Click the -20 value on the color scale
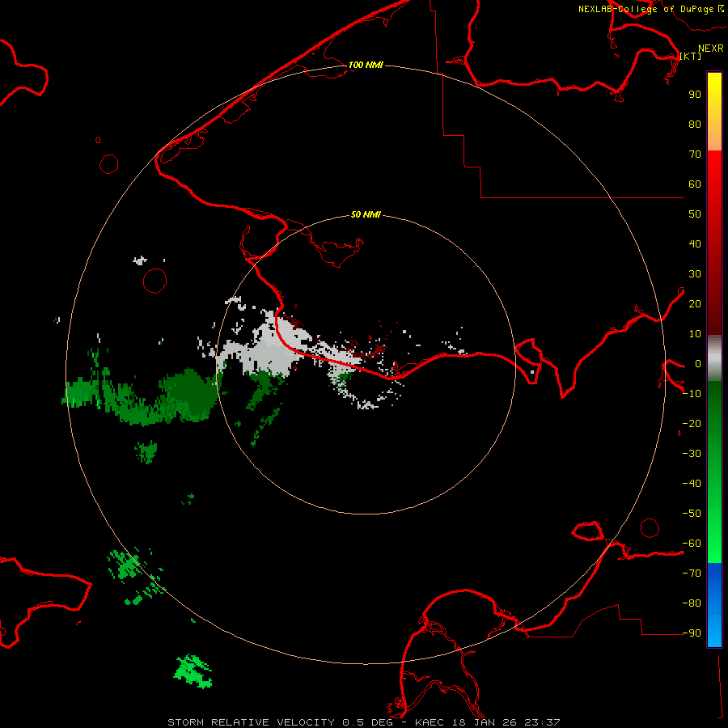 point(692,423)
